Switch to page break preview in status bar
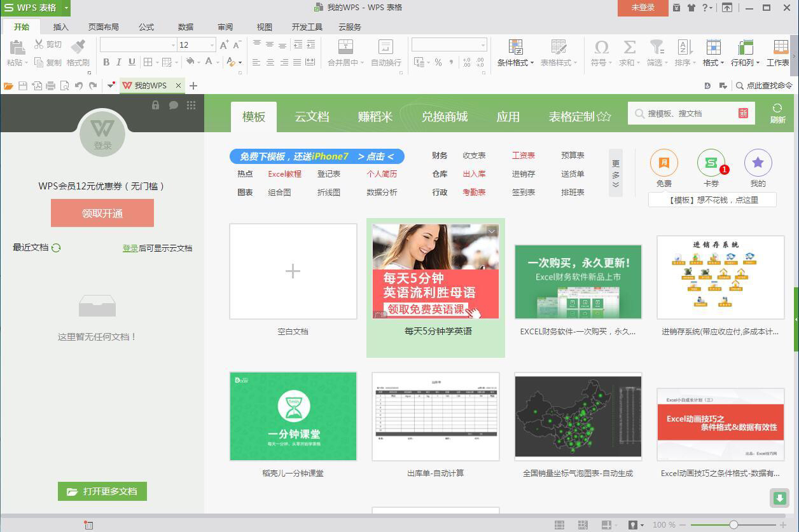Image resolution: width=799 pixels, height=532 pixels. tap(583, 525)
